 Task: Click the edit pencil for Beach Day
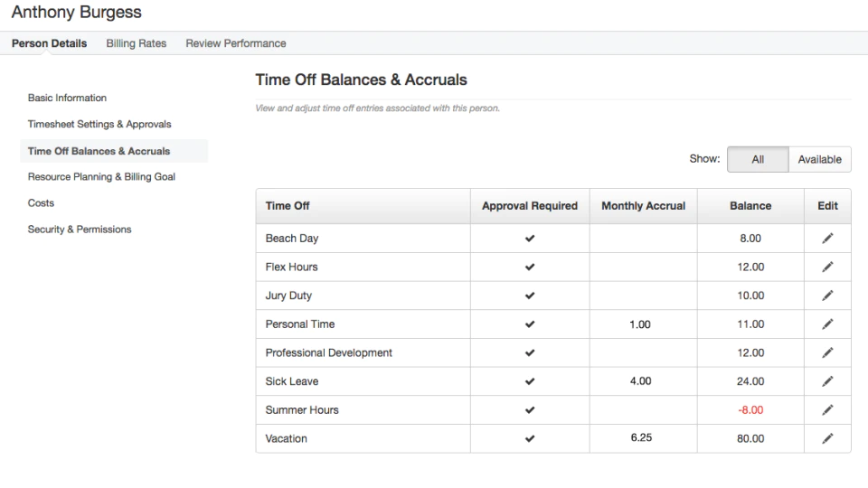tap(827, 239)
